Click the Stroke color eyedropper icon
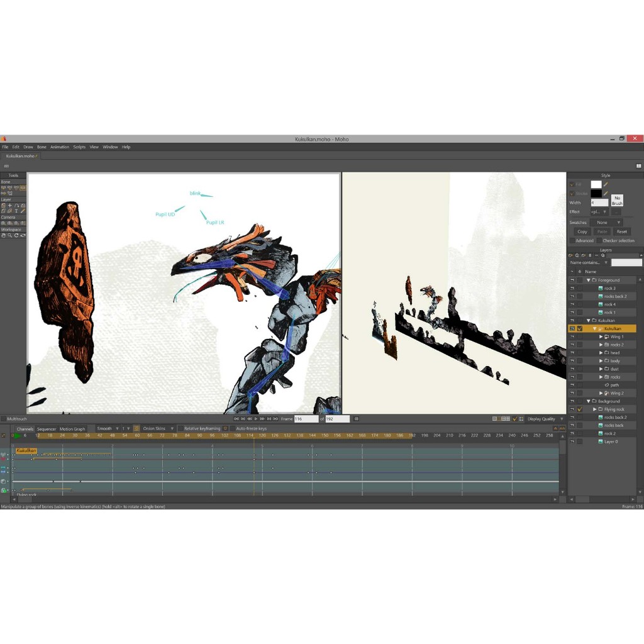The image size is (644, 644). pos(606,193)
